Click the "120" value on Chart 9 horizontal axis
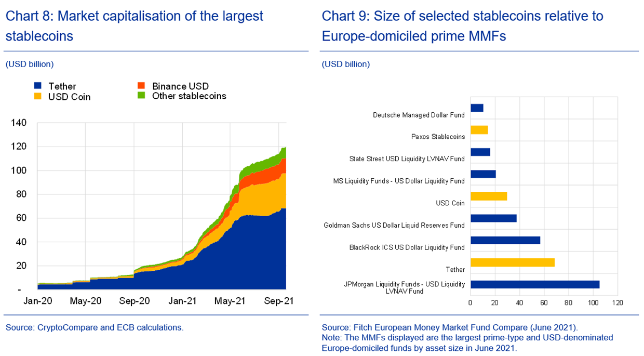The height and width of the screenshot is (356, 644). (x=617, y=302)
